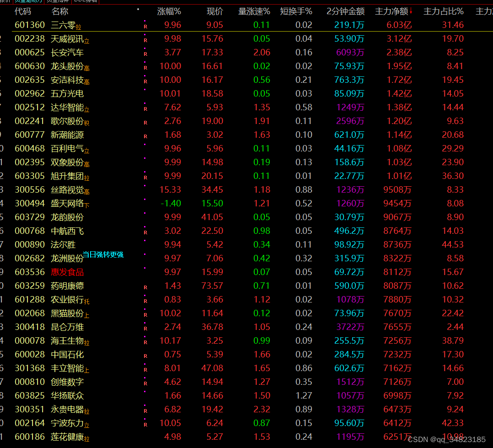Click the R marker on the 黑猫股份 row
The image size is (493, 448).
145,315
